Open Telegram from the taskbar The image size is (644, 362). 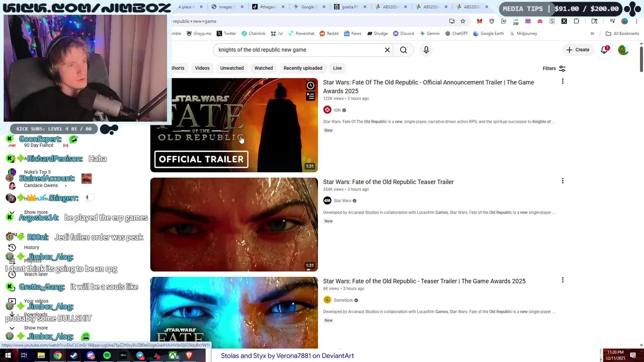pos(140,355)
